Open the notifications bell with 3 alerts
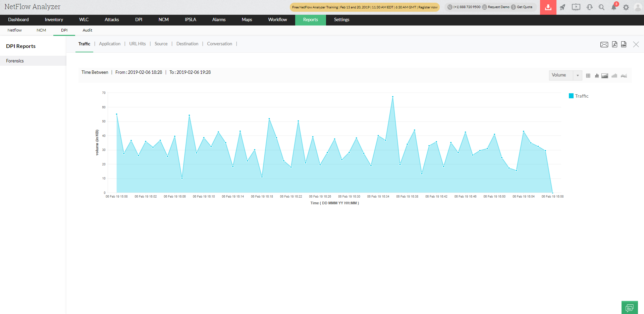644x314 pixels. pyautogui.click(x=614, y=7)
